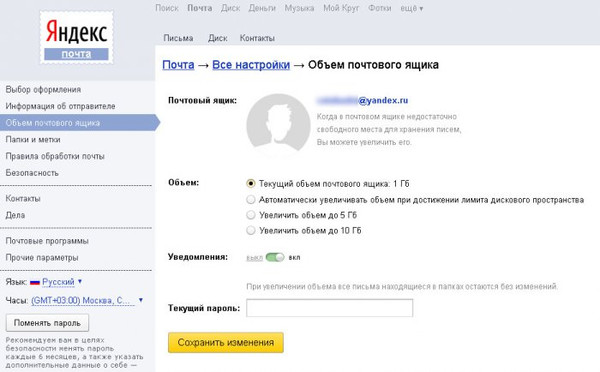The image size is (600, 372).
Task: Select automatic size increase radio option
Action: 251,199
